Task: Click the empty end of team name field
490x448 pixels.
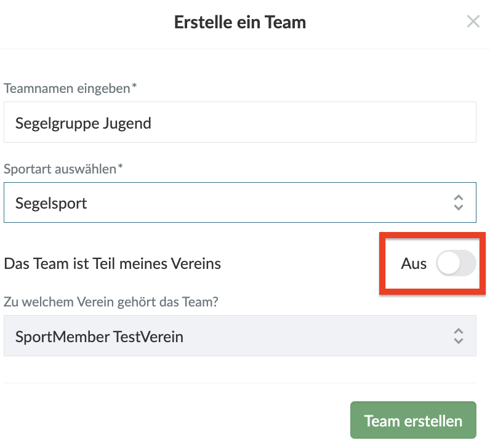Action: (x=369, y=122)
